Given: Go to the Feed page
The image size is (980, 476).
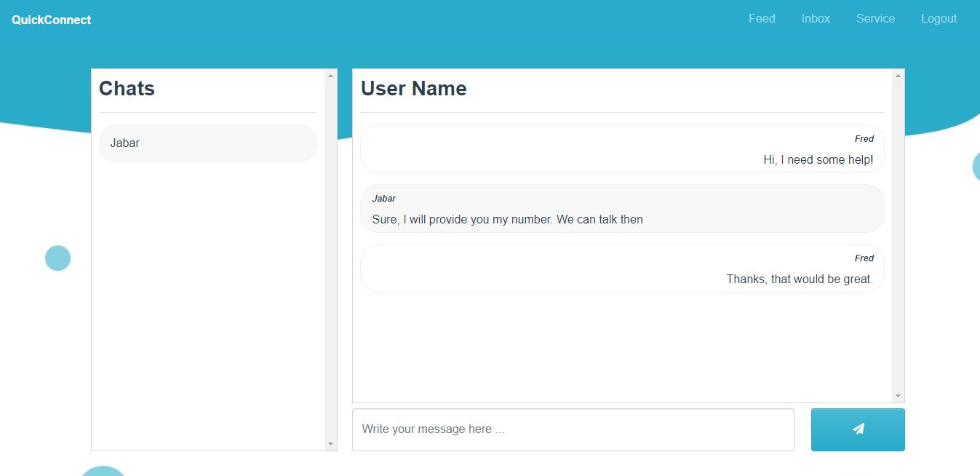Looking at the screenshot, I should (x=762, y=19).
